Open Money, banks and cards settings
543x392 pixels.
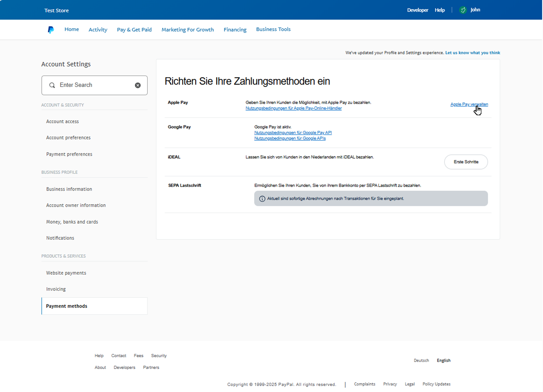[x=72, y=222]
